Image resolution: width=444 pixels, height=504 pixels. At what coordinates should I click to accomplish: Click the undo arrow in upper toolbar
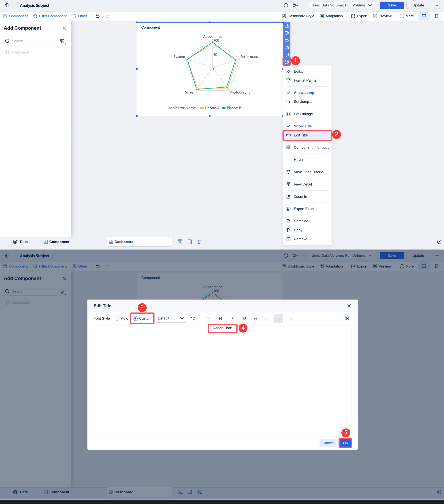(x=98, y=16)
